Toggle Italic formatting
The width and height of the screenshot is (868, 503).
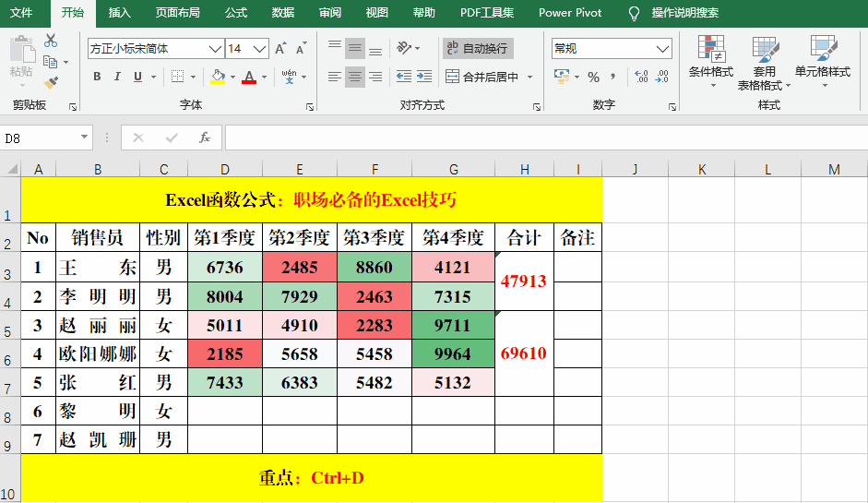point(117,77)
